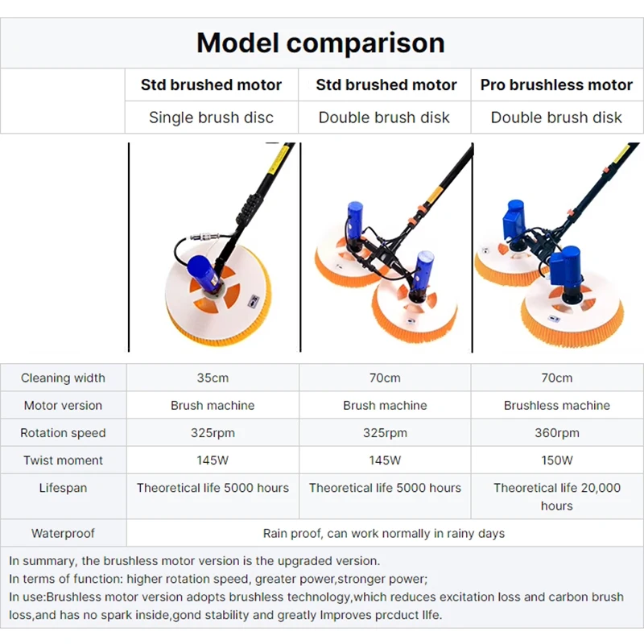Click the "Model comparison" heading
This screenshot has height=644, width=644.
click(x=320, y=42)
